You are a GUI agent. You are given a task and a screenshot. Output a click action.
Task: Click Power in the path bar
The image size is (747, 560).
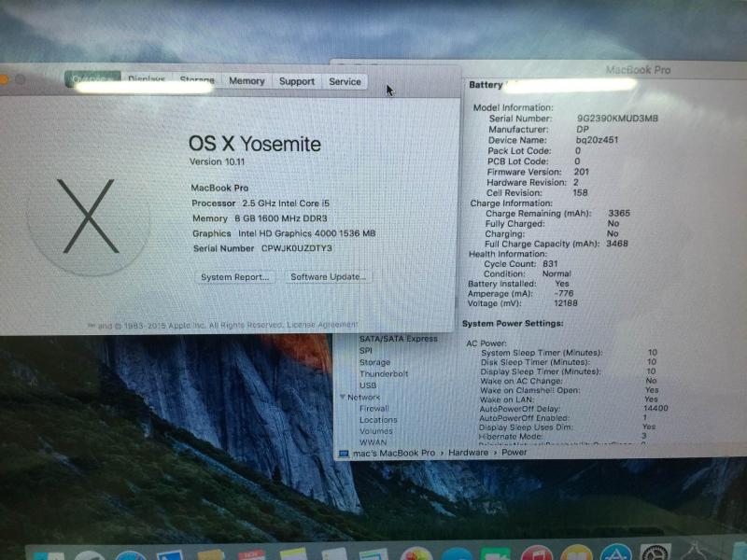(x=514, y=452)
